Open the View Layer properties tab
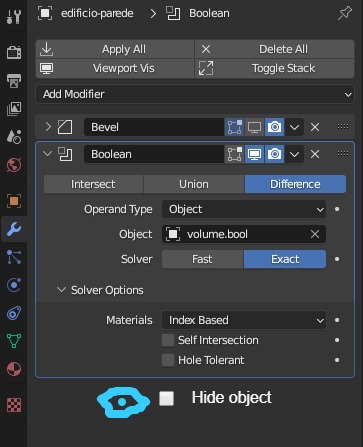 [14, 109]
